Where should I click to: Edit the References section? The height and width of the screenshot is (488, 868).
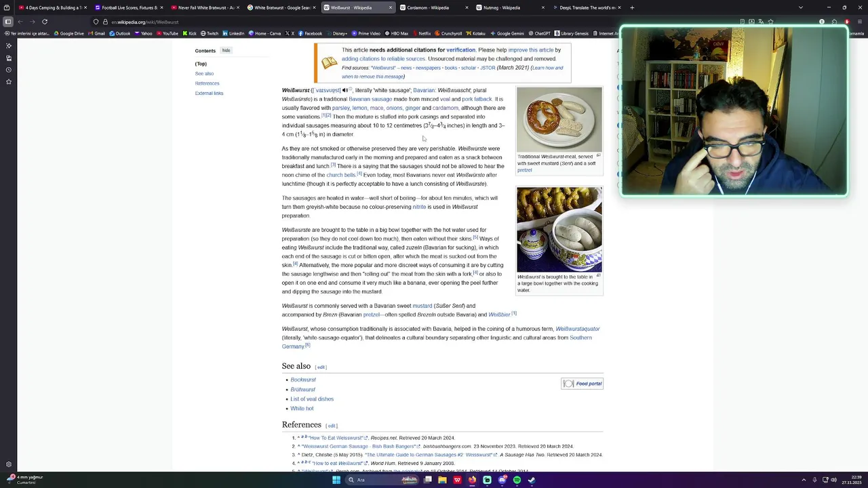[332, 426]
